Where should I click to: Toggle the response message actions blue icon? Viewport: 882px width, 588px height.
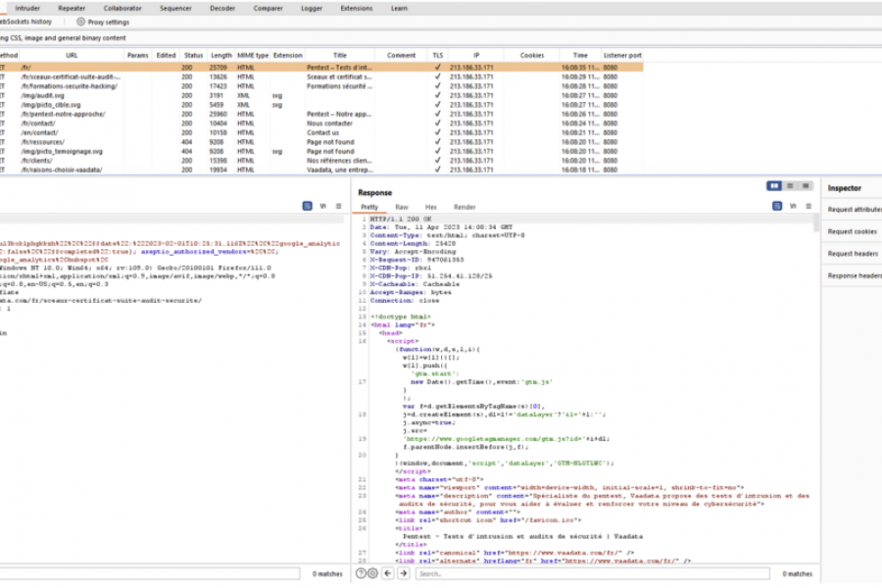777,207
